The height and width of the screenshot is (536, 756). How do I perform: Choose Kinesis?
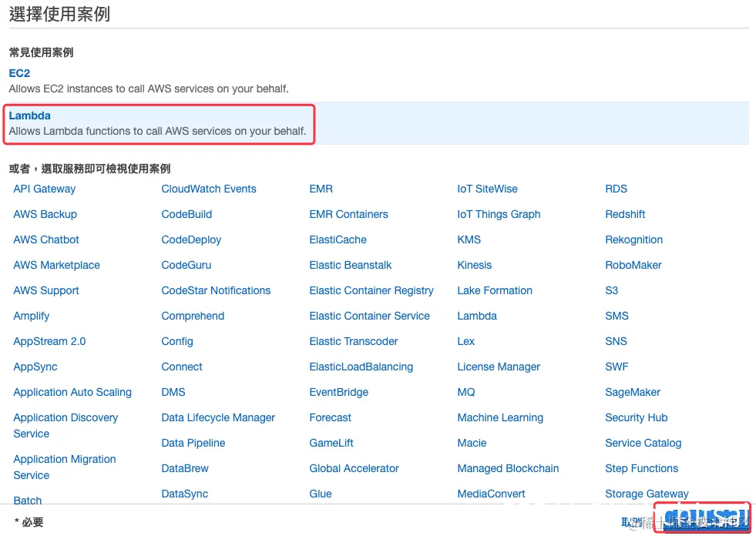click(x=475, y=266)
